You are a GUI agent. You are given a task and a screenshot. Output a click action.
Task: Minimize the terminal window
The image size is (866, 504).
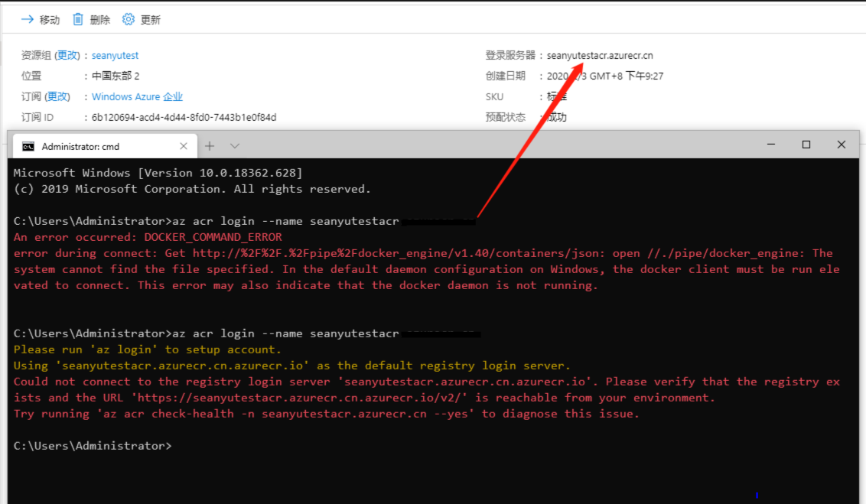coord(771,144)
